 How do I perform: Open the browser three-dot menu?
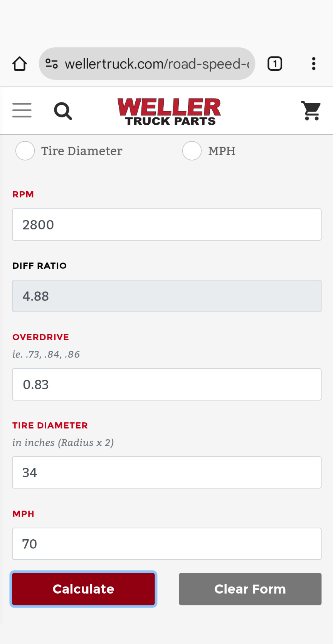tap(314, 64)
